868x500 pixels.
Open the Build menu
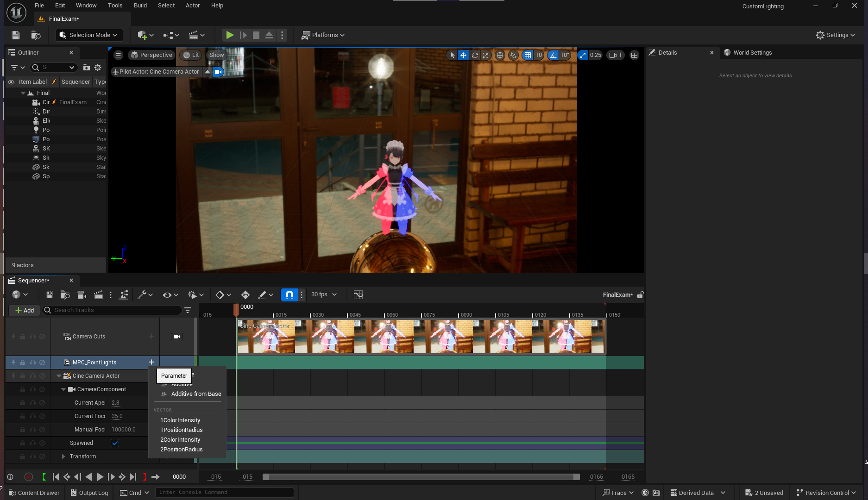(x=140, y=6)
